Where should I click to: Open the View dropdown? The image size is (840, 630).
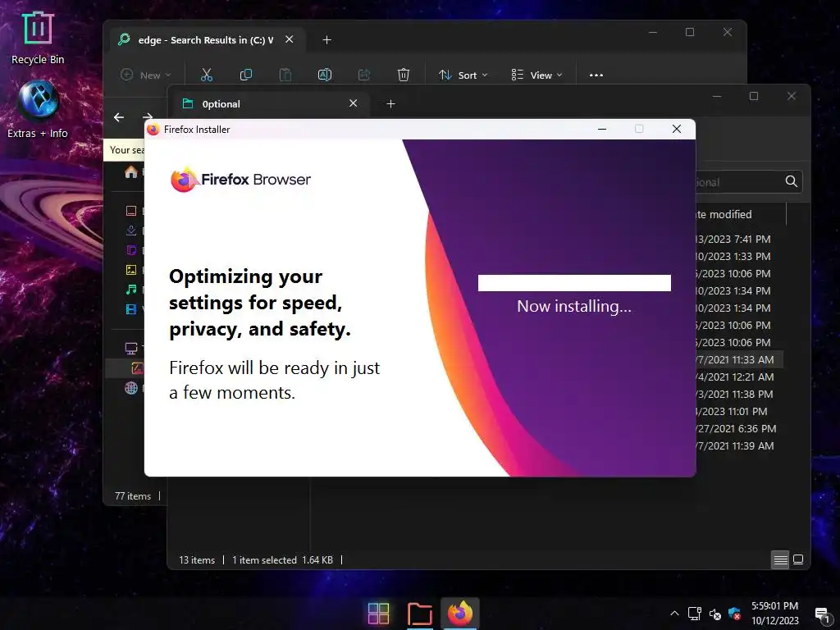pos(536,75)
